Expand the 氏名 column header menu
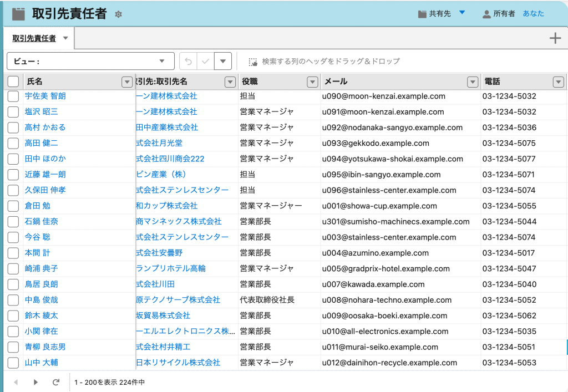 126,82
